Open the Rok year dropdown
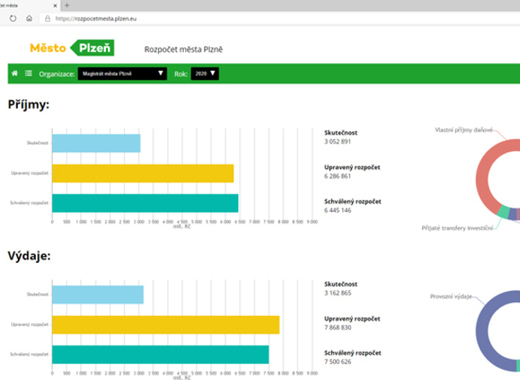 pos(205,74)
